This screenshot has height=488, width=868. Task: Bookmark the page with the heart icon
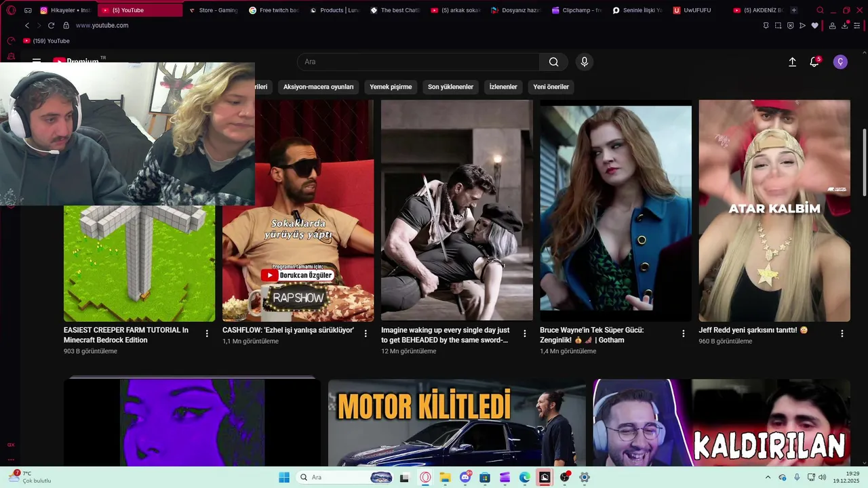tap(815, 26)
